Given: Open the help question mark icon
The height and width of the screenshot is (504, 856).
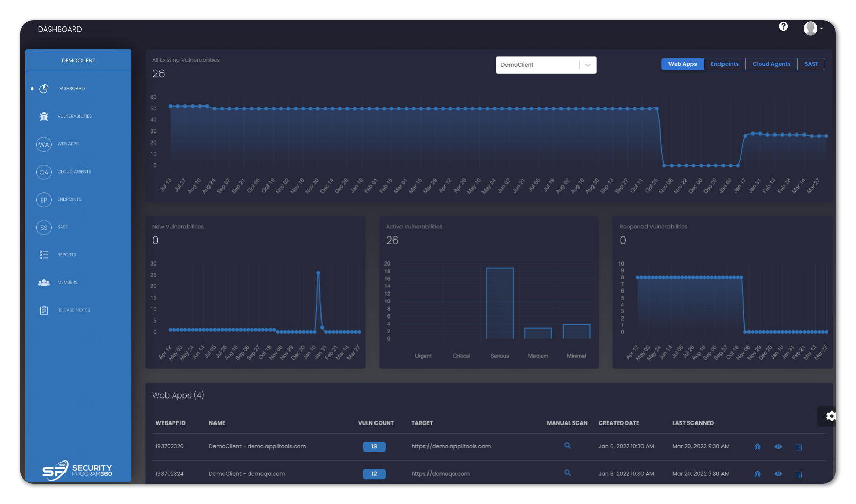Looking at the screenshot, I should 783,26.
